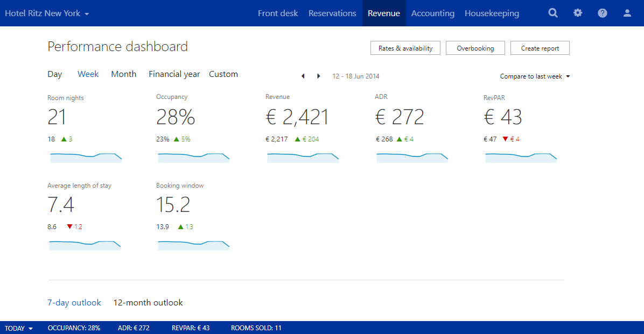Click the RevPAR metric label
Image resolution: width=644 pixels, height=334 pixels.
pyautogui.click(x=494, y=98)
